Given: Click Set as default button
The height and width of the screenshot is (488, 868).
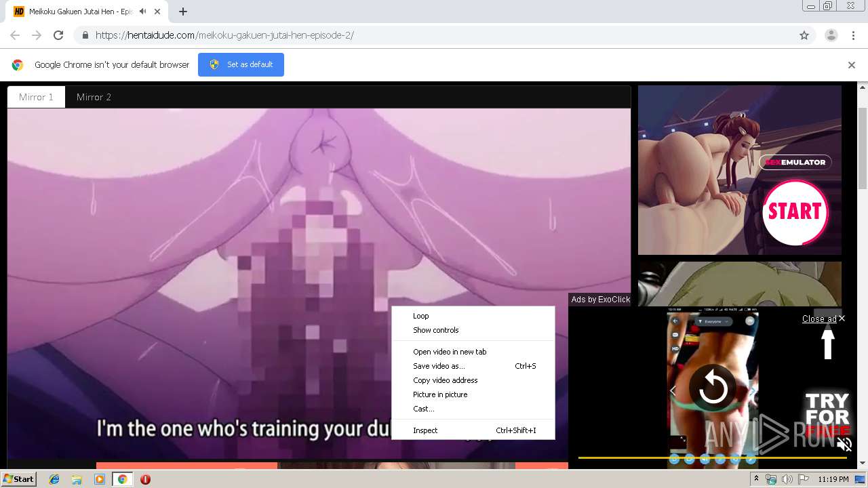Looking at the screenshot, I should point(241,64).
